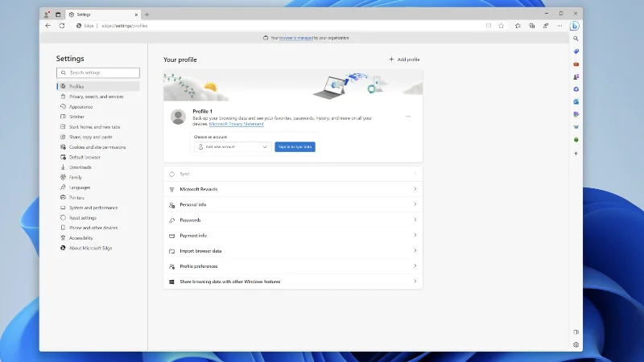Open sidebar settings gear icon
644x362 pixels.
pos(576,345)
